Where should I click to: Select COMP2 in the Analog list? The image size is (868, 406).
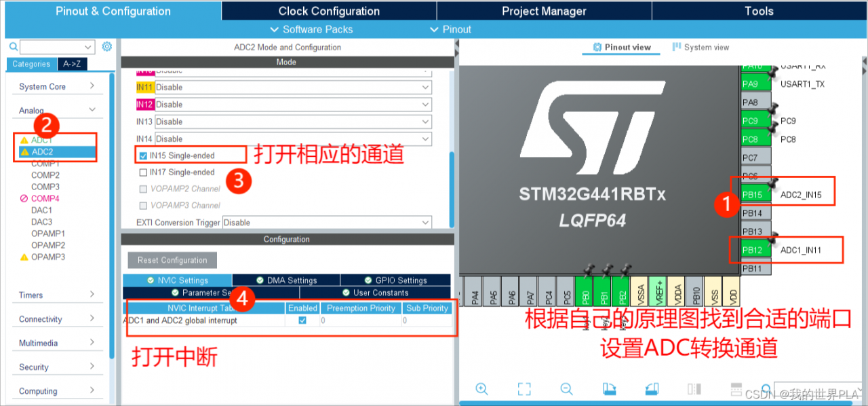45,175
